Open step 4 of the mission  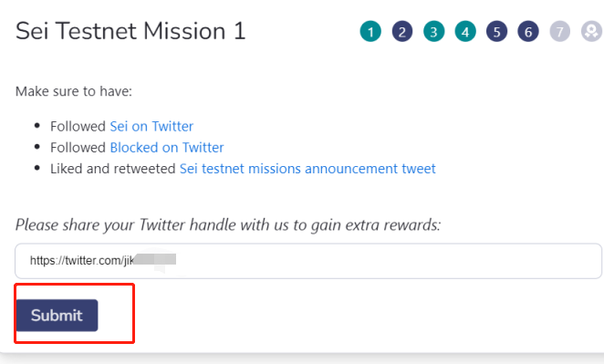[x=465, y=31]
